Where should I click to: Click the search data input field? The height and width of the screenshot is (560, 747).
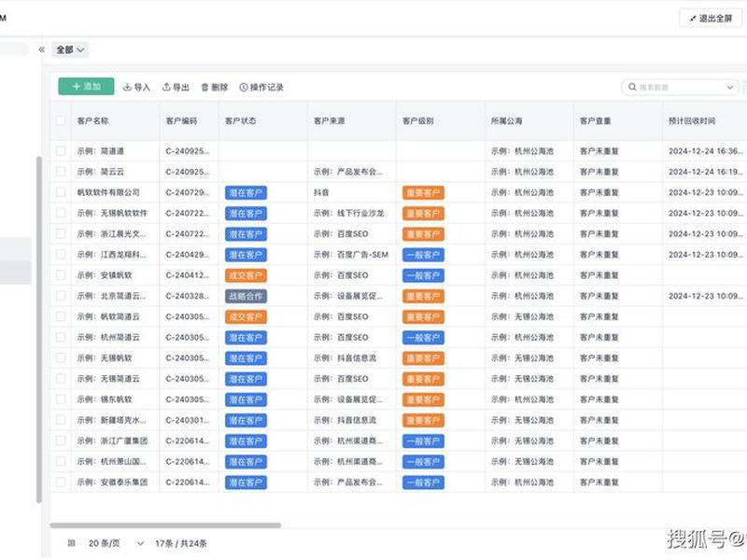[679, 87]
